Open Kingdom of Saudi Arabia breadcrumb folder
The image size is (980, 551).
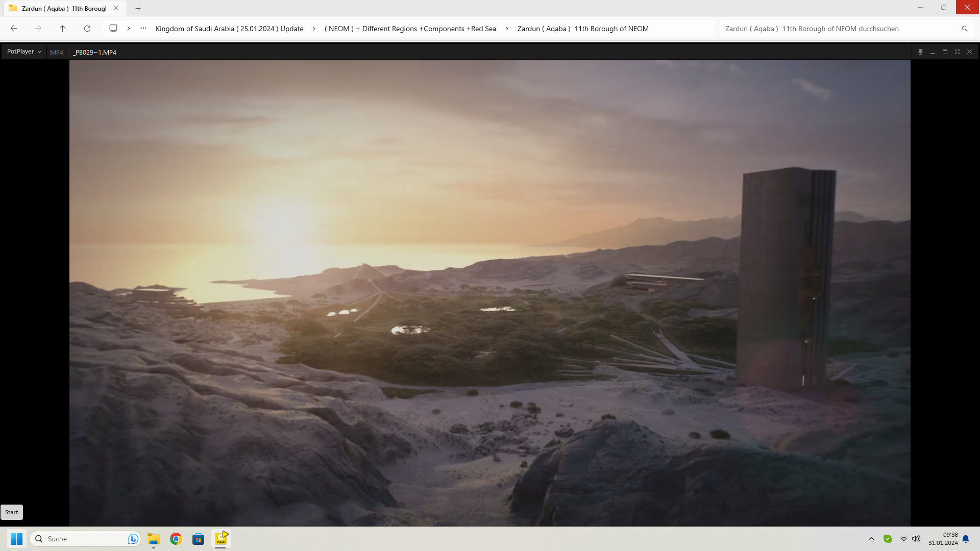tap(230, 29)
